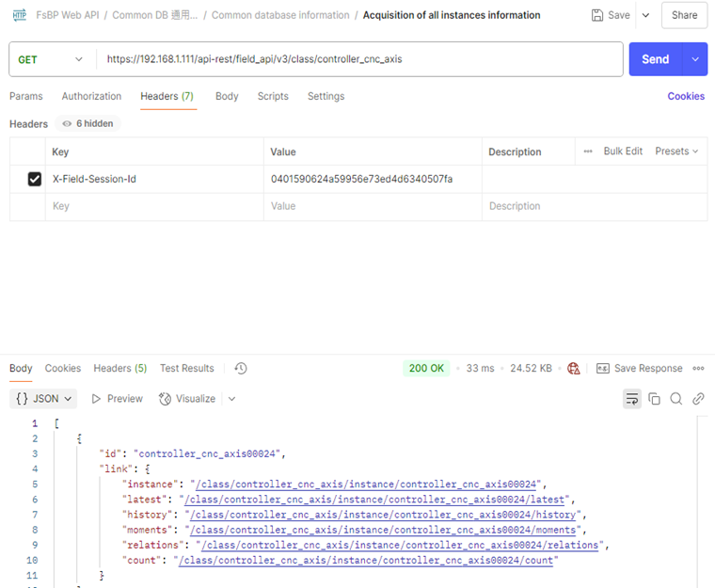This screenshot has height=588, width=715.
Task: Click the session ID value cell
Action: pos(373,179)
